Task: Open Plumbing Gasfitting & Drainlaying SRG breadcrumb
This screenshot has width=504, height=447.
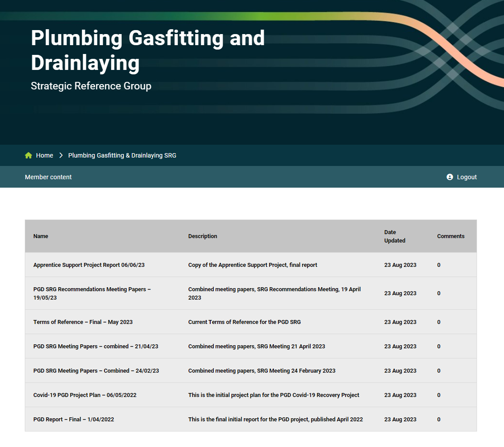Action: (122, 155)
